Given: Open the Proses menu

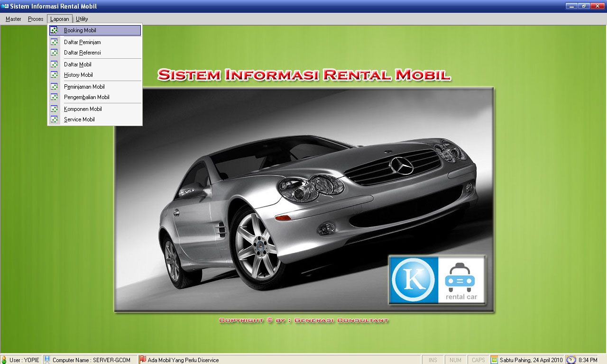Looking at the screenshot, I should click(x=36, y=19).
